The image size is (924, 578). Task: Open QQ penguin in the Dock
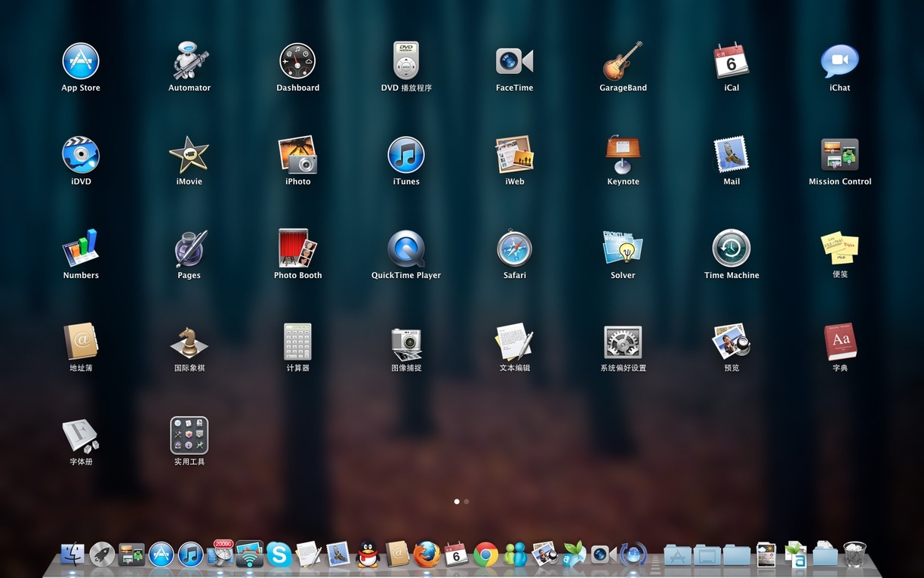(x=368, y=555)
